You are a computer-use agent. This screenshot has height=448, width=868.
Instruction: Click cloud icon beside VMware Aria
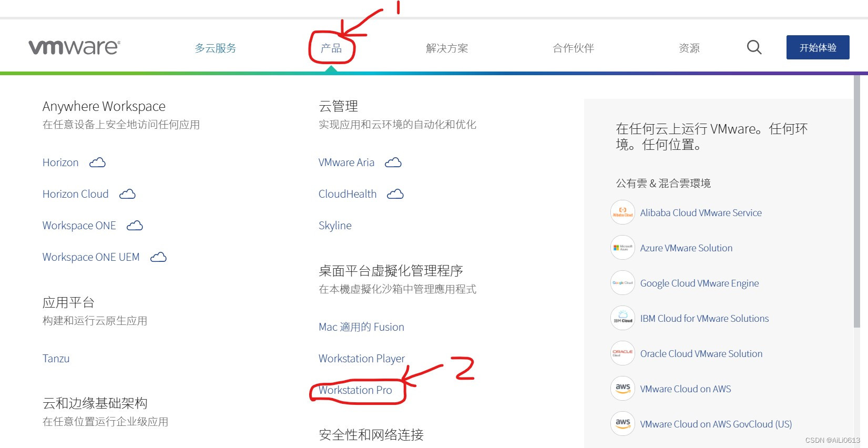click(x=393, y=162)
